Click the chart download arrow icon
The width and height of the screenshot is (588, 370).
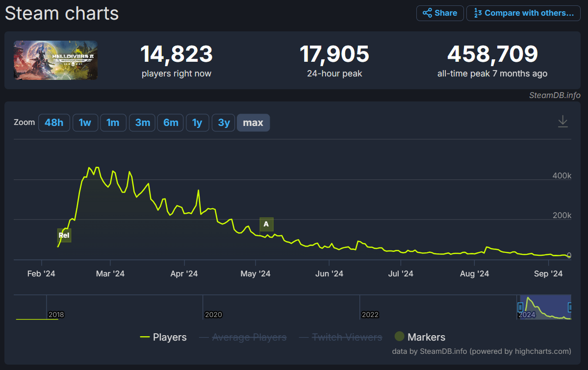click(x=562, y=122)
